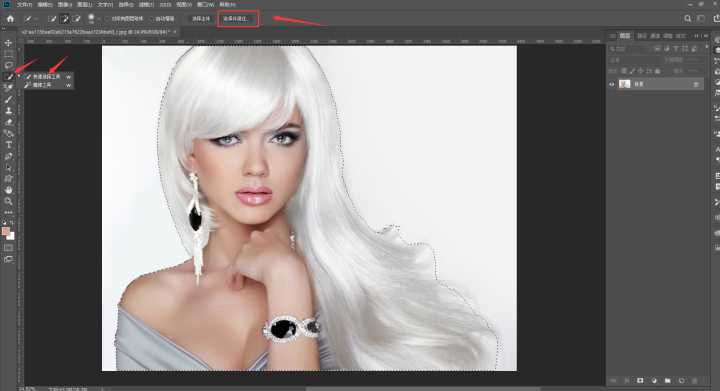Toggle pixel layer filter icon
Image resolution: width=720 pixels, height=391 pixels.
coord(658,49)
